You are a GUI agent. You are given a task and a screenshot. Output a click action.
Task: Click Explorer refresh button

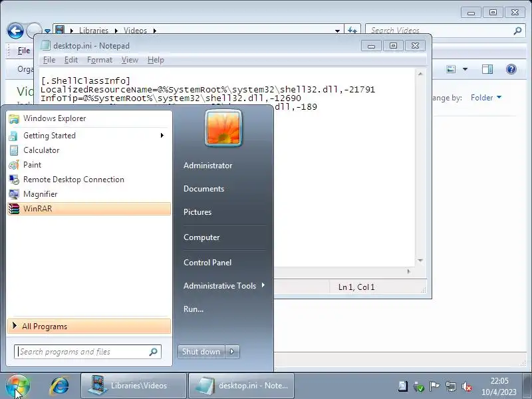click(352, 31)
